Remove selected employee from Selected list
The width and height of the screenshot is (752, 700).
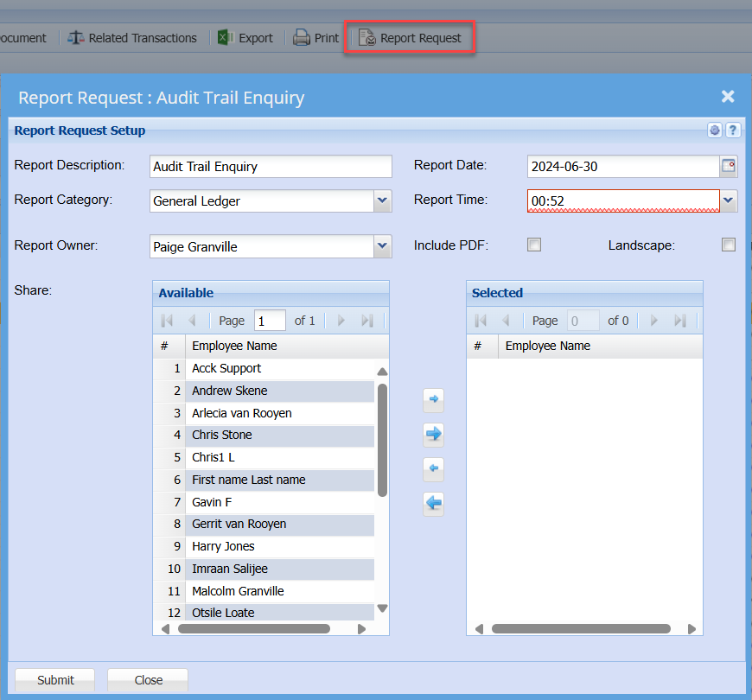[434, 469]
